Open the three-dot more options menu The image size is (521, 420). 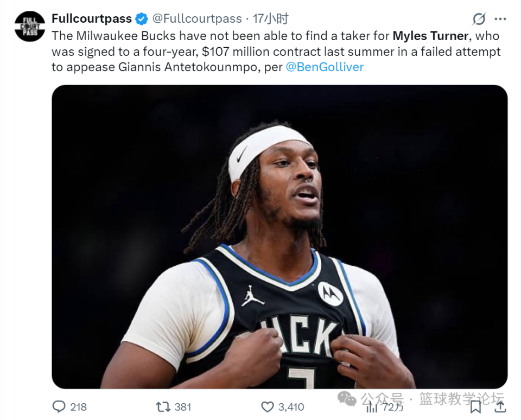pyautogui.click(x=500, y=20)
